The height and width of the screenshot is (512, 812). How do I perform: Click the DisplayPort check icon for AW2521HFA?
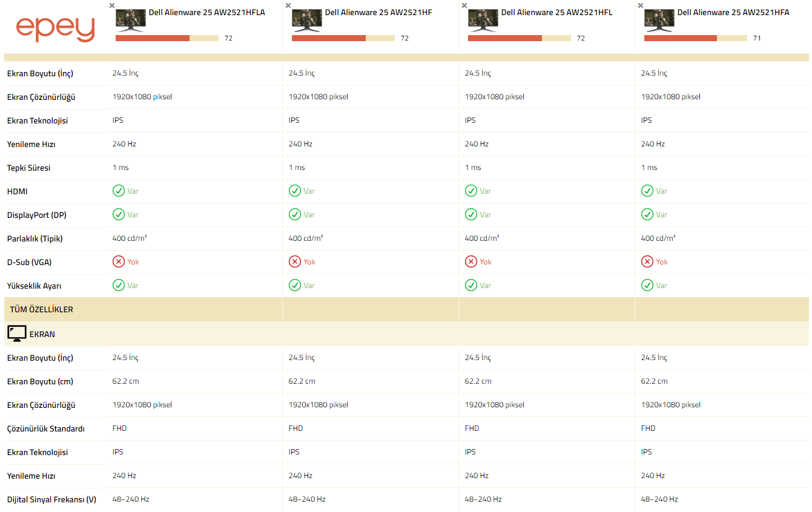(647, 215)
